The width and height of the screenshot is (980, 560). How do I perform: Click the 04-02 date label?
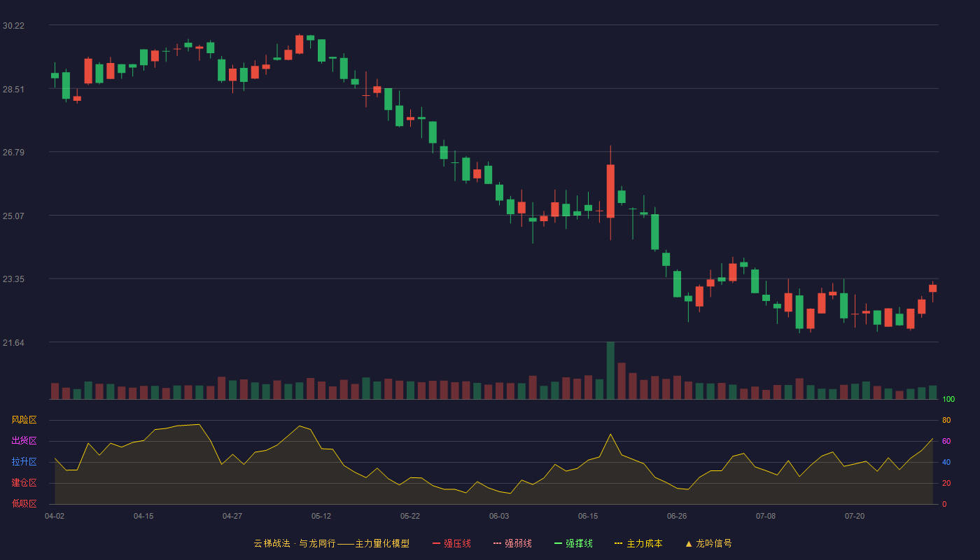55,516
